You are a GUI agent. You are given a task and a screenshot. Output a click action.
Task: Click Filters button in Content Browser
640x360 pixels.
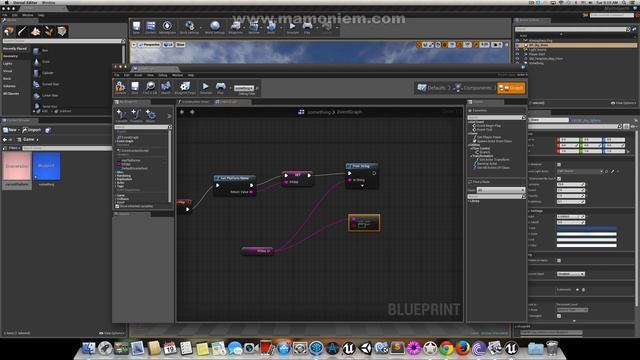point(11,148)
